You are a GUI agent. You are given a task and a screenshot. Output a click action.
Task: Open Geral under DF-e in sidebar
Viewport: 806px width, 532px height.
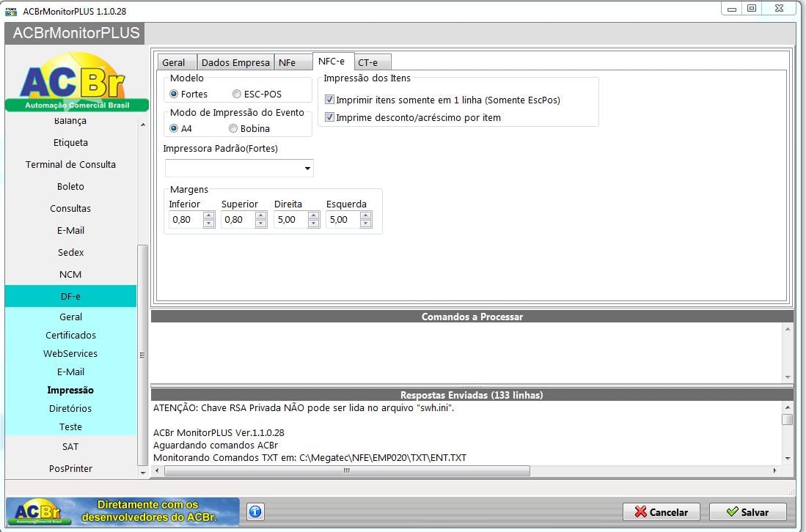pos(70,317)
